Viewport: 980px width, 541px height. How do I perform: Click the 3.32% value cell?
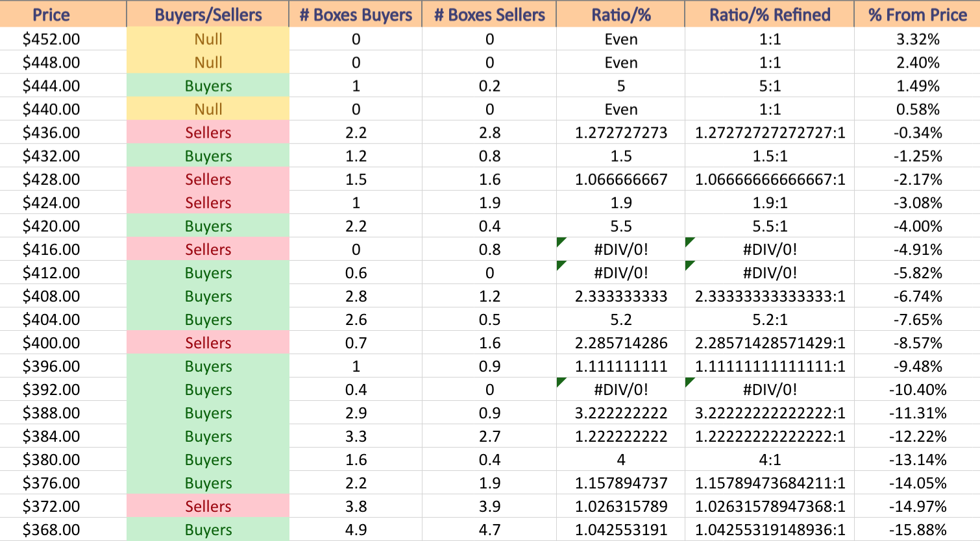point(917,39)
